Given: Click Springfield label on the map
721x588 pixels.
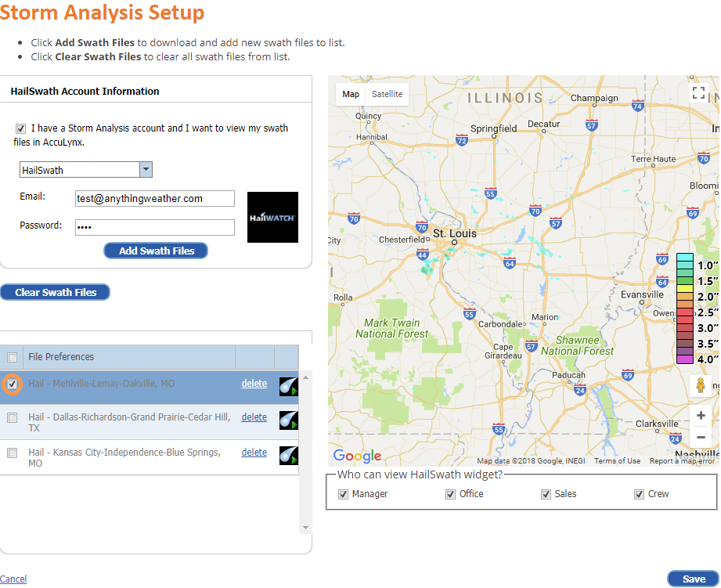Looking at the screenshot, I should 493,128.
